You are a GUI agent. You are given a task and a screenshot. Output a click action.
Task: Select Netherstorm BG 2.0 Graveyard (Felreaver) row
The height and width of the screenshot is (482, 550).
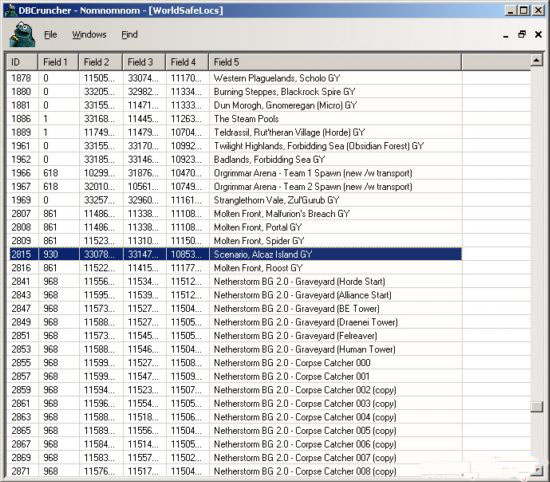[x=235, y=336]
